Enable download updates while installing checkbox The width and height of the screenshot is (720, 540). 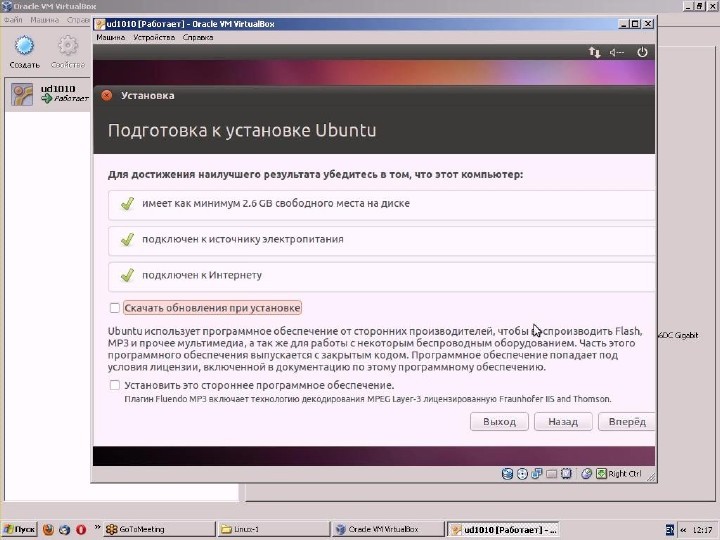point(115,308)
